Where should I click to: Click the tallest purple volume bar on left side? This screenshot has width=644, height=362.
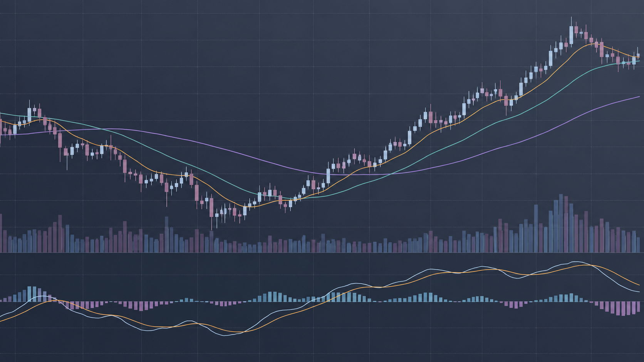(x=60, y=234)
